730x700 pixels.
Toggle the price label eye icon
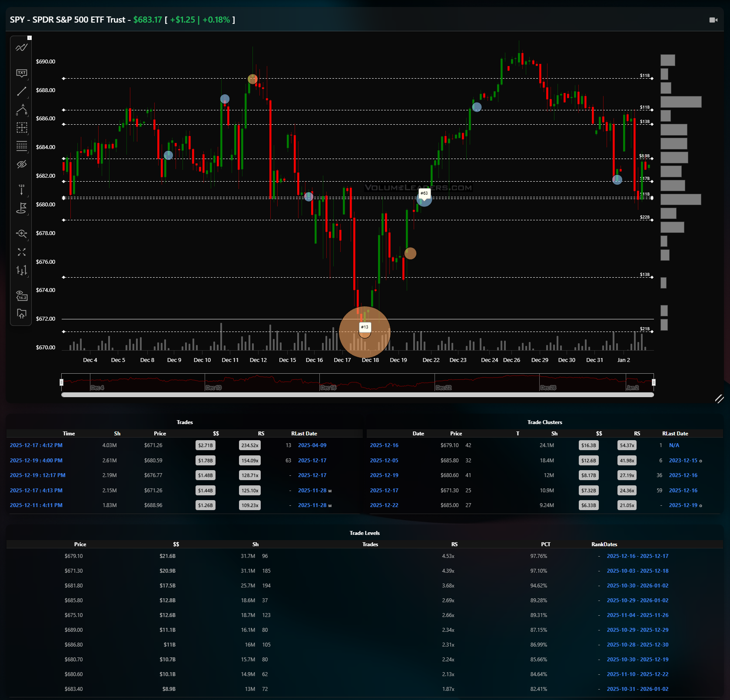coord(21,295)
